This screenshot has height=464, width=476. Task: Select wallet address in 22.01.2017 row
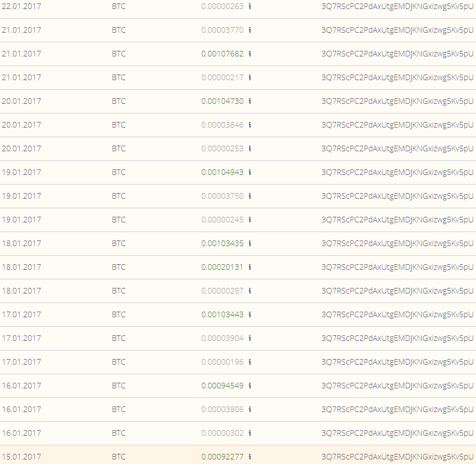(x=398, y=6)
